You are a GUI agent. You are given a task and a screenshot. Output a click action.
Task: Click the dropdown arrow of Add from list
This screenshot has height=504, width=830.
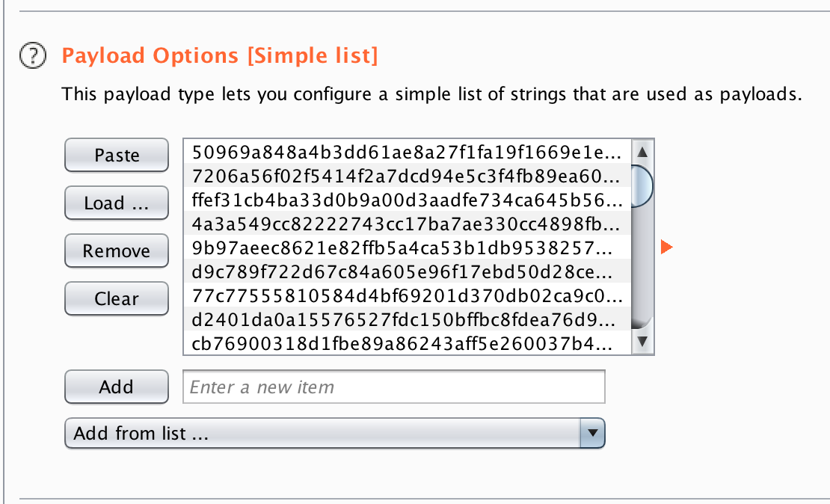pyautogui.click(x=592, y=433)
